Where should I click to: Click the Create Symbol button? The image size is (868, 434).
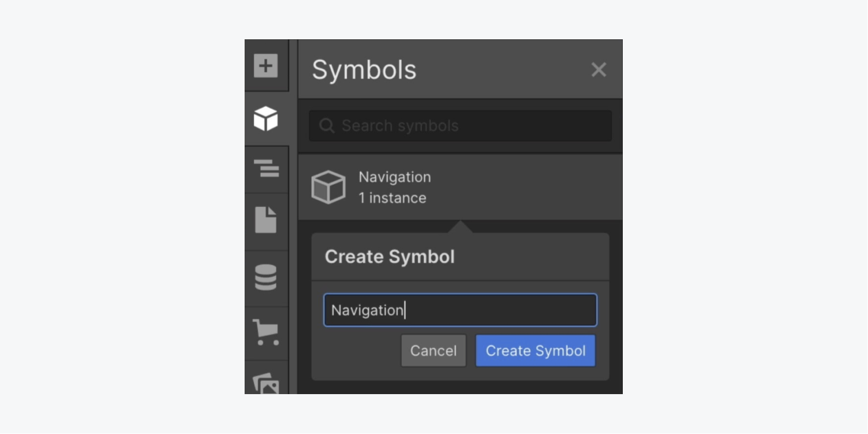pyautogui.click(x=535, y=351)
